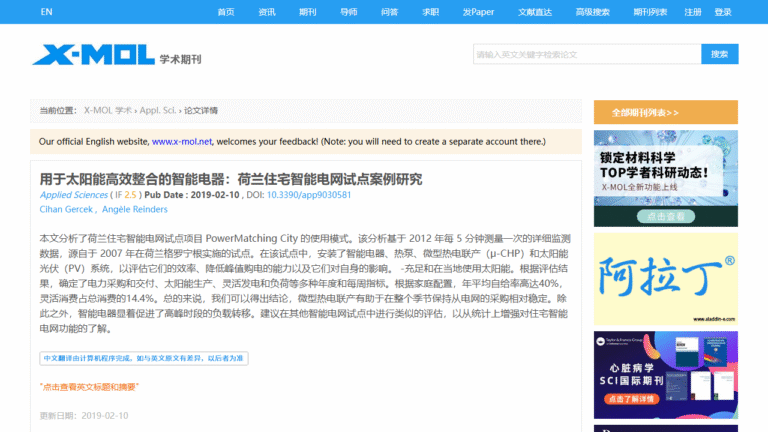Click 点击查看英文标题和摘要 link
This screenshot has width=768, height=432.
coord(89,387)
